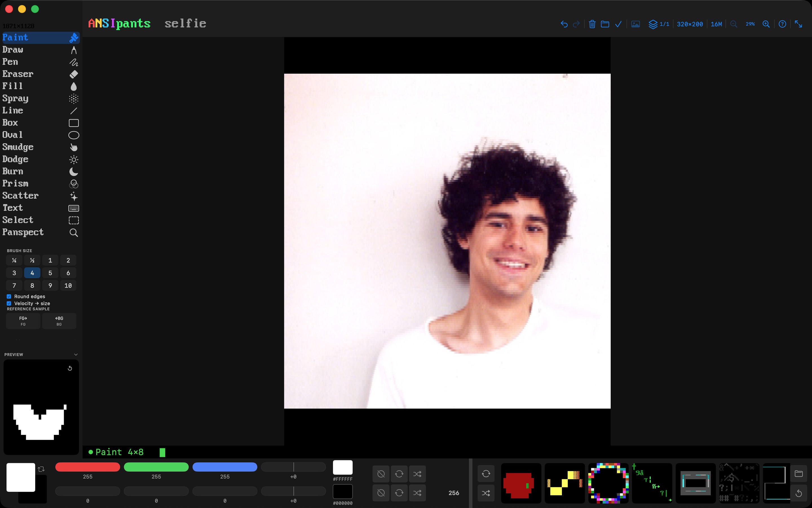The width and height of the screenshot is (812, 508).
Task: Open the Panspect magnifier tool
Action: tap(40, 232)
